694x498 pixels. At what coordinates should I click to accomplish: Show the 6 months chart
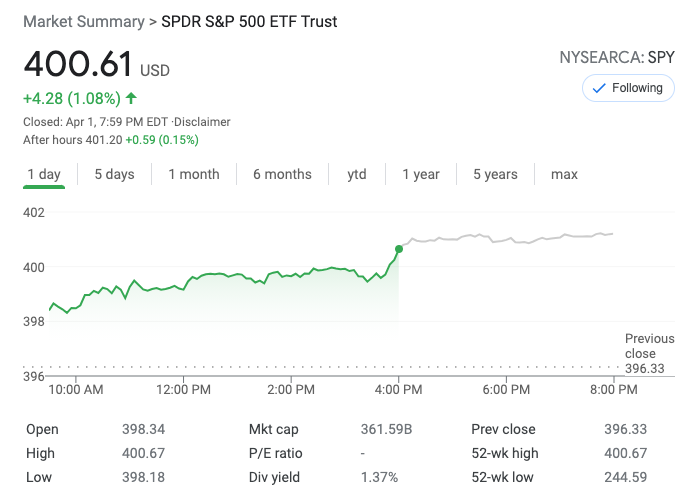click(282, 174)
